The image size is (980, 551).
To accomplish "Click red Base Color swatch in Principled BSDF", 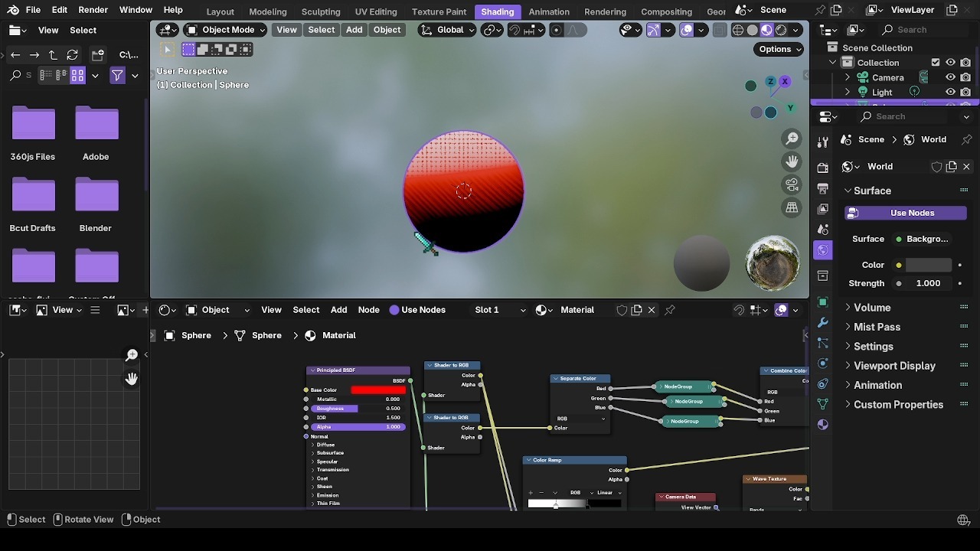I will coord(378,390).
